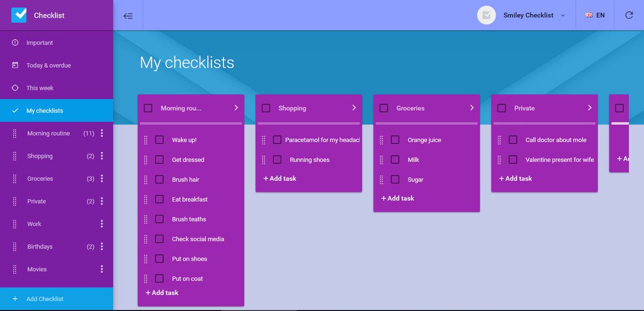Mark Milk as done in Groceries
The height and width of the screenshot is (311, 644).
(395, 160)
